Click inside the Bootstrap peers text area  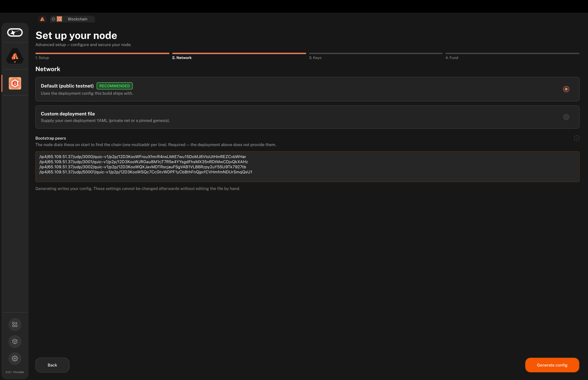click(x=307, y=167)
